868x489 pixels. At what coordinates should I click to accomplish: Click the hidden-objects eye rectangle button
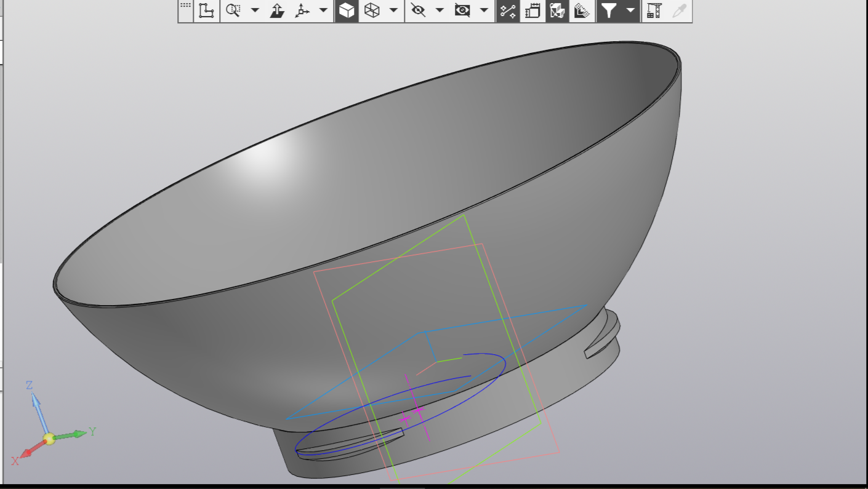[x=462, y=10]
